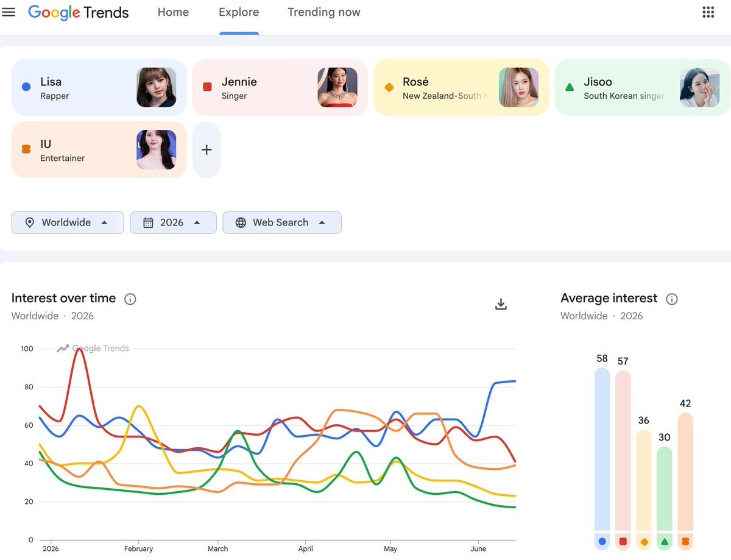Add a comparison term with plus button

point(207,150)
